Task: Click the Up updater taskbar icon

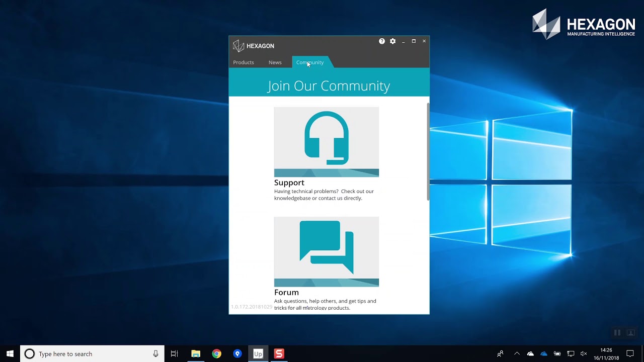Action: [258, 354]
